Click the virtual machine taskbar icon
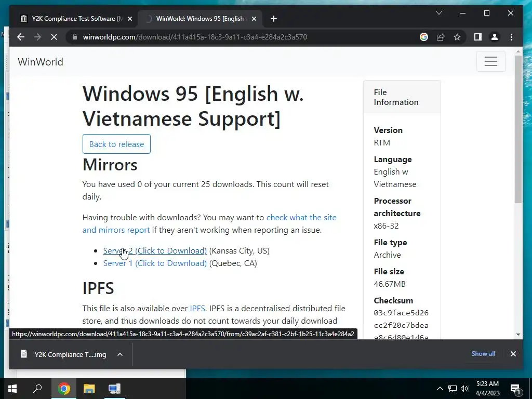The image size is (532, 399). 114,389
